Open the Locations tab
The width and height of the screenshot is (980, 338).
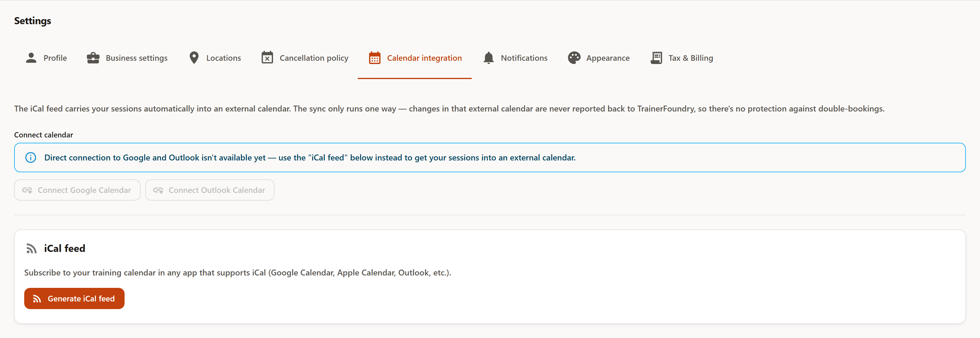[215, 58]
